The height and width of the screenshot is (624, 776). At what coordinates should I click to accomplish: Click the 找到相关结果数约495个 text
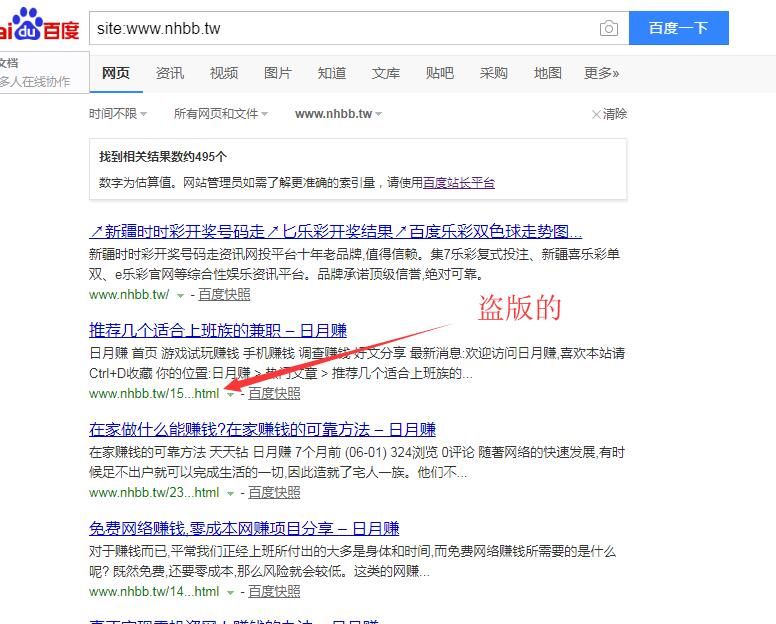coord(163,157)
